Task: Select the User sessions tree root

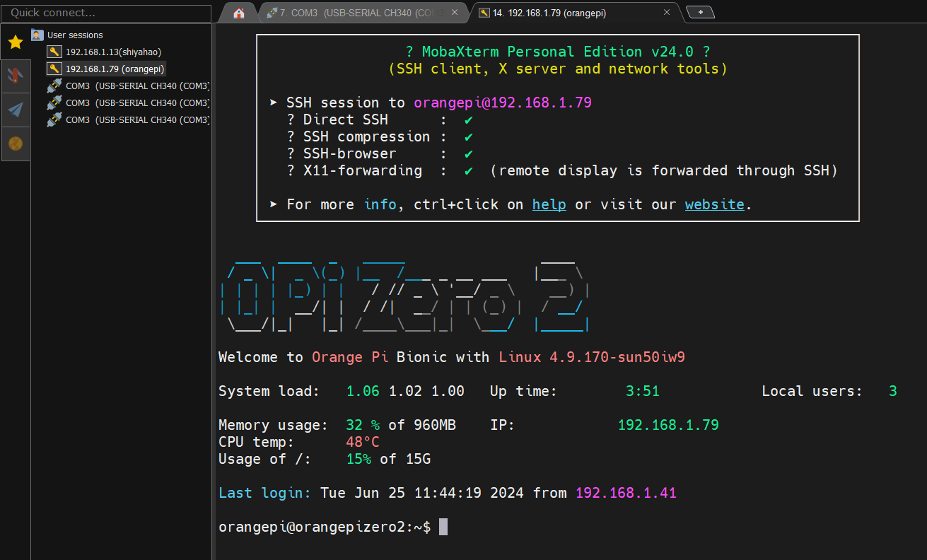Action: 75,35
